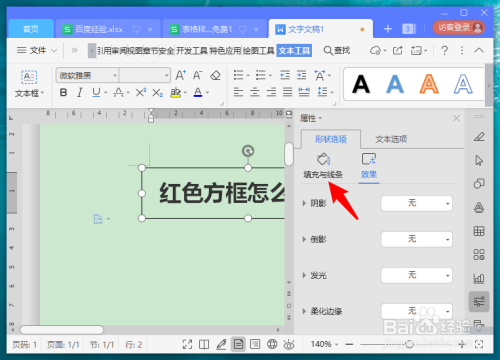Open the table icon in right sidebar

point(479,231)
